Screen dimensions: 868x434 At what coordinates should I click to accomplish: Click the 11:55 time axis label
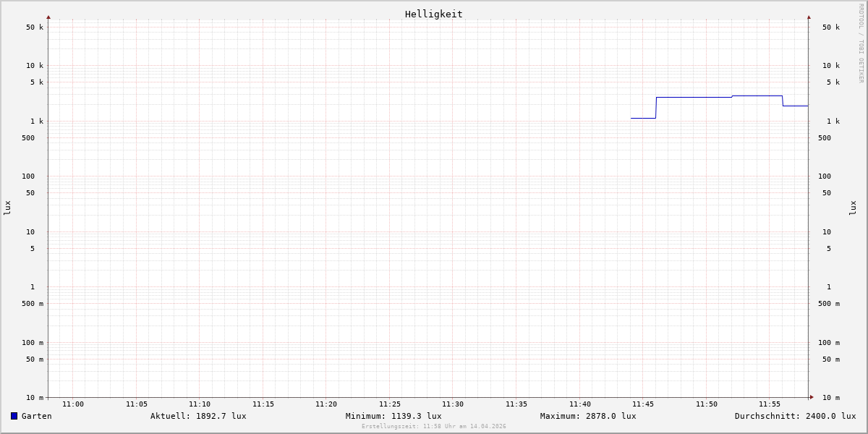pos(770,404)
